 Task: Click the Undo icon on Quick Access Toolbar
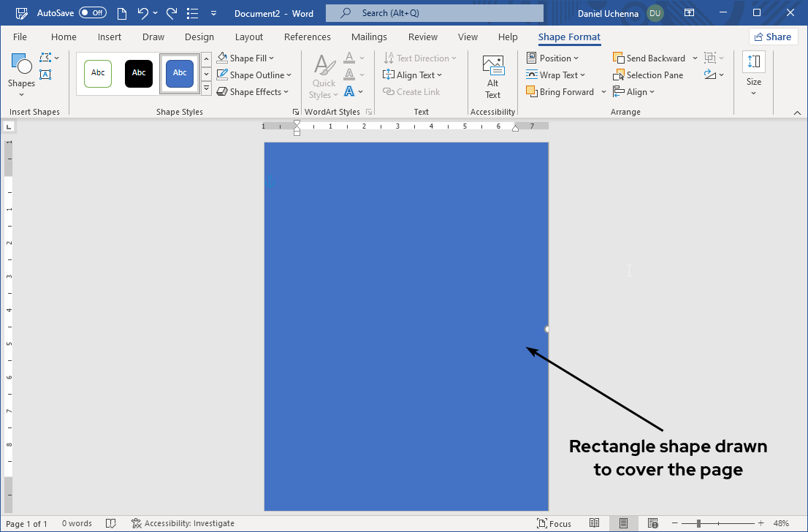coord(141,12)
